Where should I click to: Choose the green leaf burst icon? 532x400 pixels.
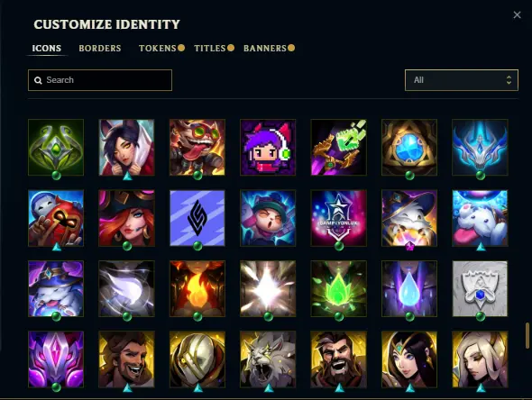339,288
